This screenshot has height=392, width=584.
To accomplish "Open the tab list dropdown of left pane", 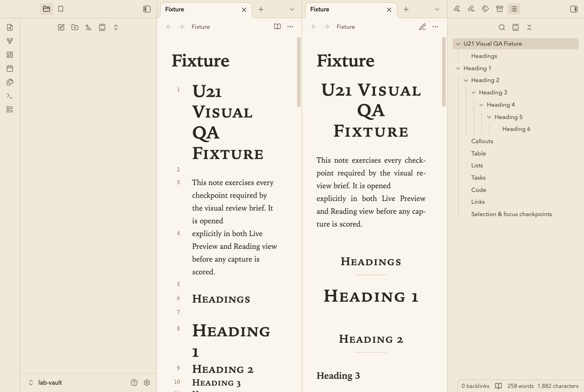I will tap(292, 9).
